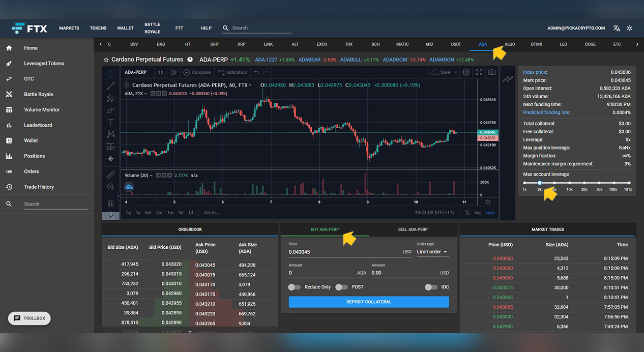This screenshot has width=644, height=352.
Task: Click the Zoom In magnifier tool
Action: 110,187
